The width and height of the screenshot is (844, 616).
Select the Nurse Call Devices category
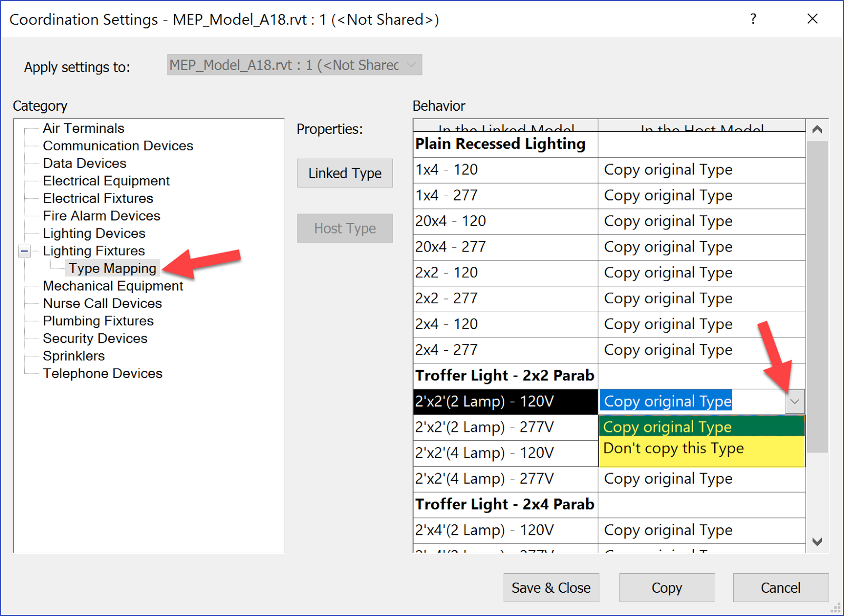(x=102, y=303)
